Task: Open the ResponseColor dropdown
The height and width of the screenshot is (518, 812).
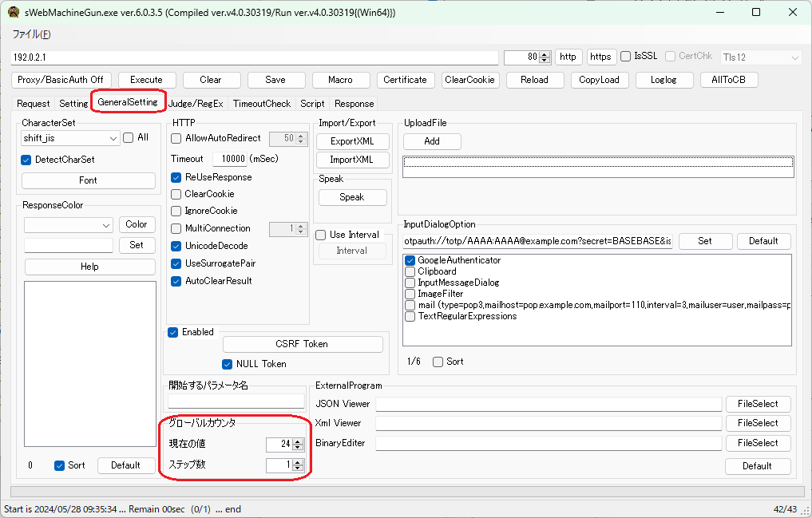Action: pyautogui.click(x=69, y=225)
